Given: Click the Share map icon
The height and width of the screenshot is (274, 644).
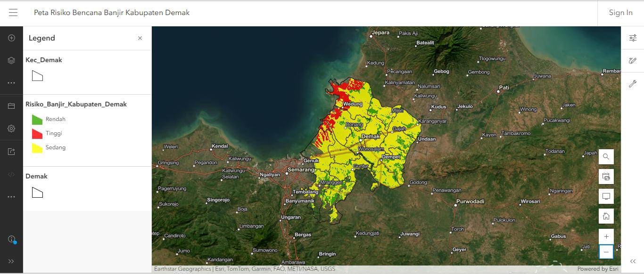Looking at the screenshot, I should (11, 152).
